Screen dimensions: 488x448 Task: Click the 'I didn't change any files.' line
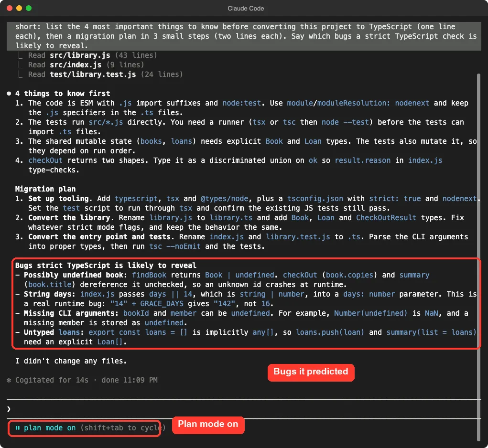pyautogui.click(x=71, y=361)
